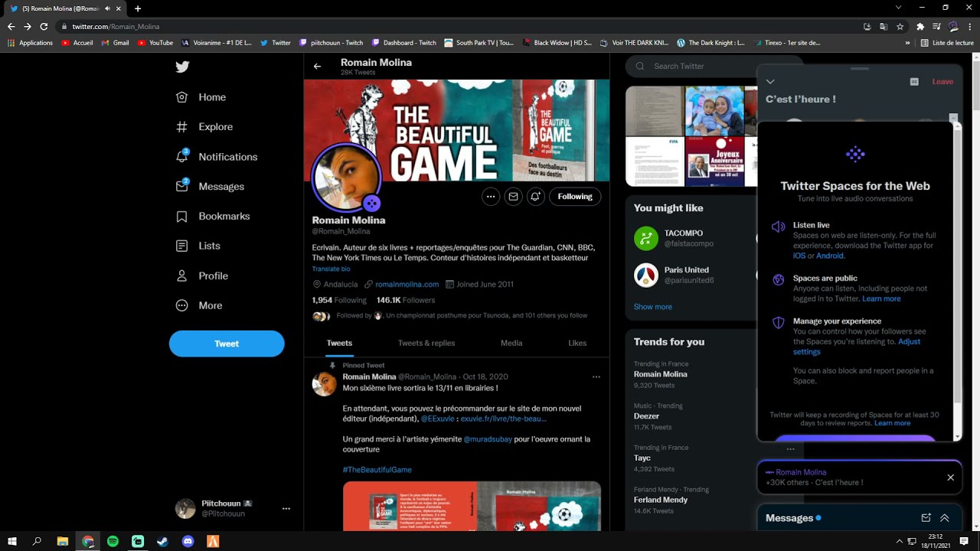980x551 pixels.
Task: Message Romain Molina via envelope icon
Action: (513, 197)
